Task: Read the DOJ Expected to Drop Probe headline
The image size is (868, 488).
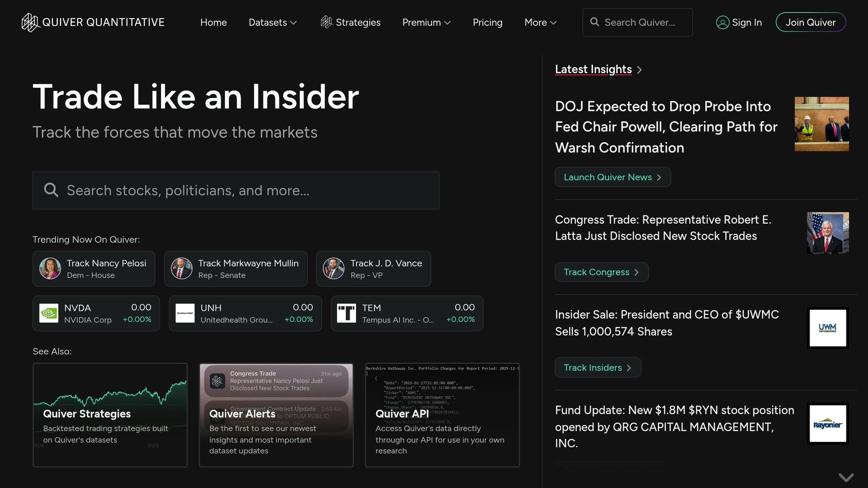Action: tap(666, 127)
